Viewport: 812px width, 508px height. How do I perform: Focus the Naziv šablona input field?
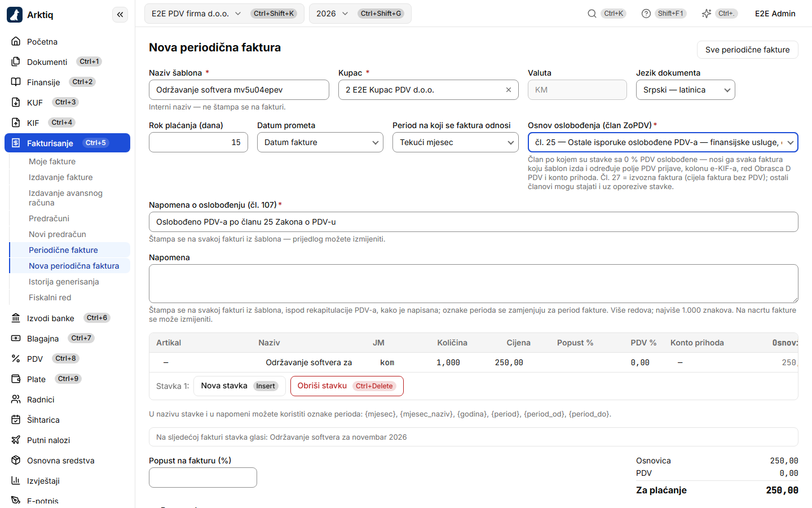click(239, 90)
